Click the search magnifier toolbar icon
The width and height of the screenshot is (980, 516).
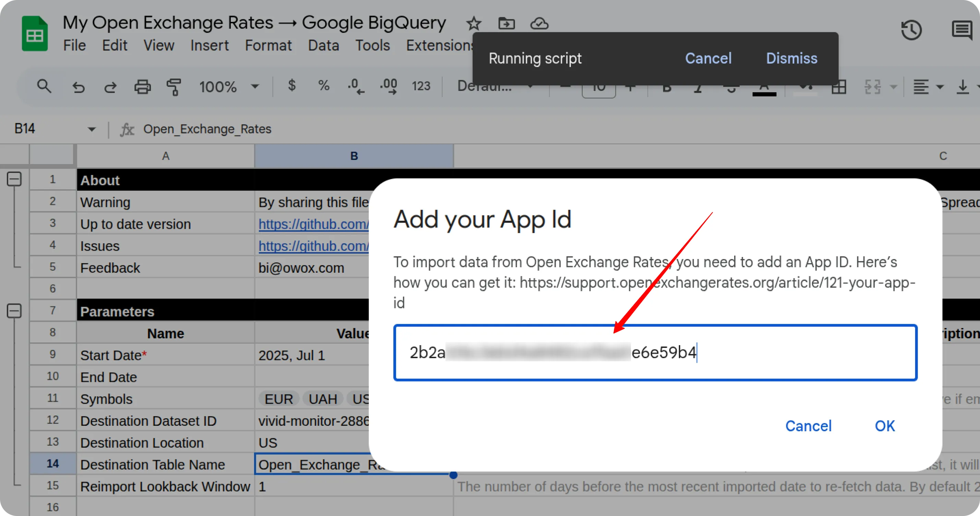[44, 87]
